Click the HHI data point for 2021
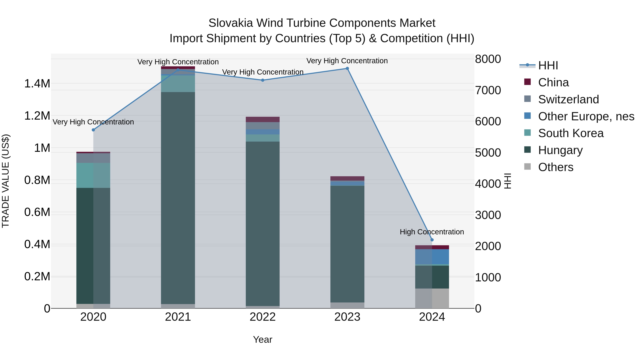Image resolution: width=644 pixels, height=362 pixels. (178, 70)
